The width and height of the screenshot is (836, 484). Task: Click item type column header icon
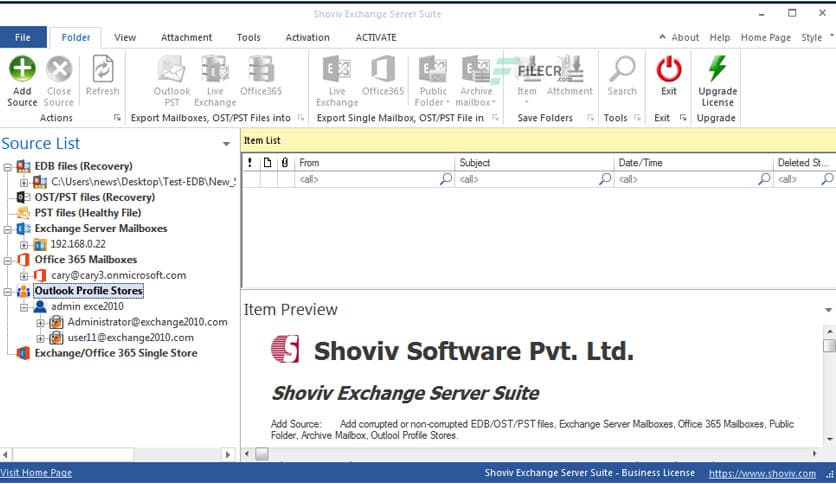point(267,163)
